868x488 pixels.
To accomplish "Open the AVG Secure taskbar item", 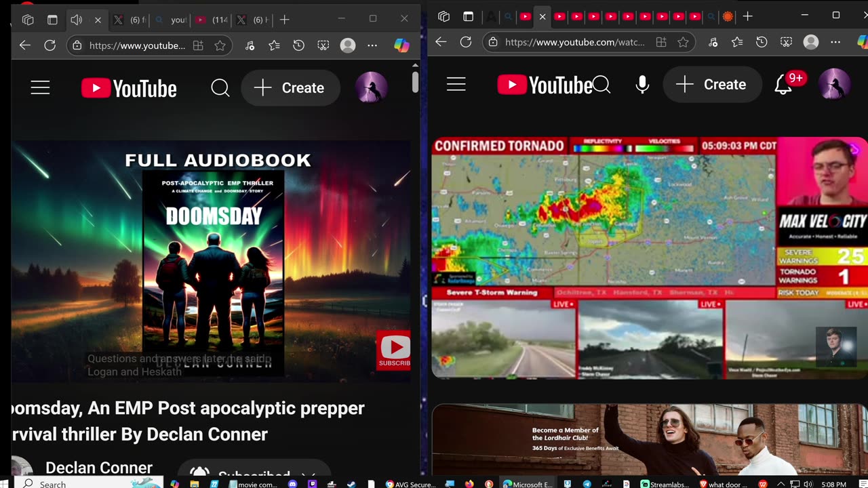I will tap(411, 484).
